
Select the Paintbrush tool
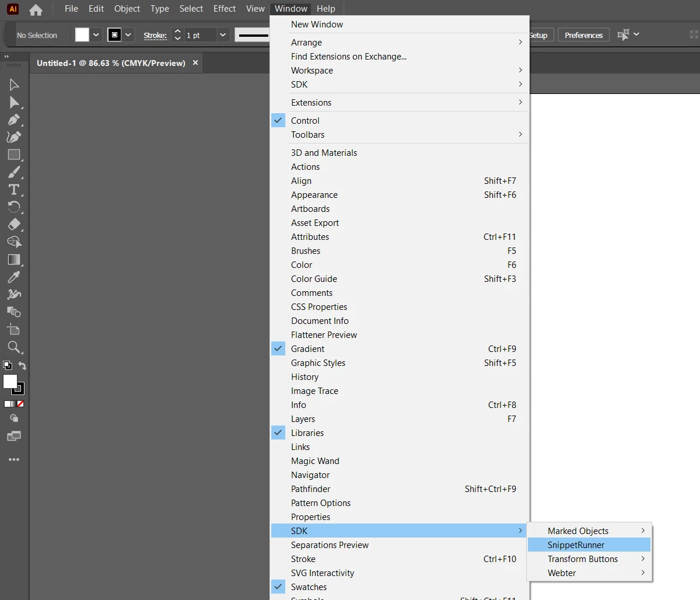(x=14, y=172)
